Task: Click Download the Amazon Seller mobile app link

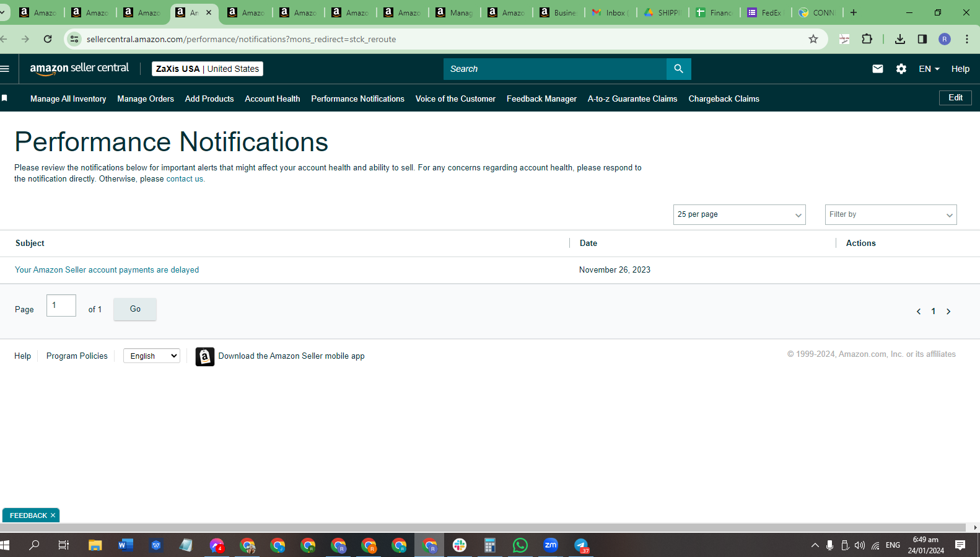Action: (291, 356)
